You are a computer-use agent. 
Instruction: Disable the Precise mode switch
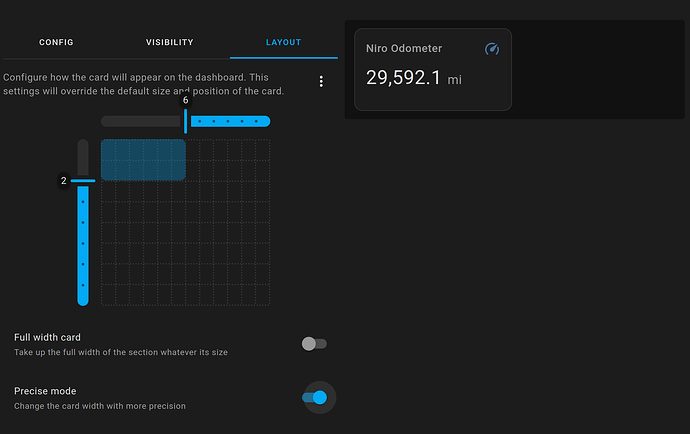pyautogui.click(x=315, y=397)
